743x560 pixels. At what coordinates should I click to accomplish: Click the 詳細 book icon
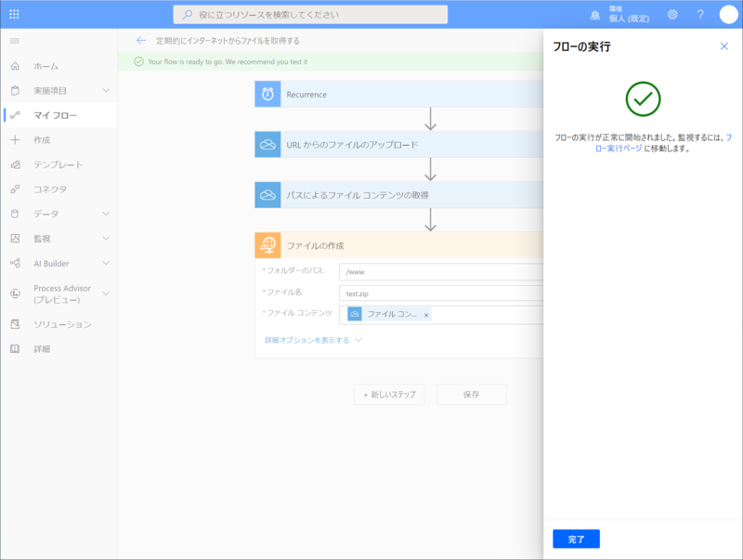click(x=15, y=348)
